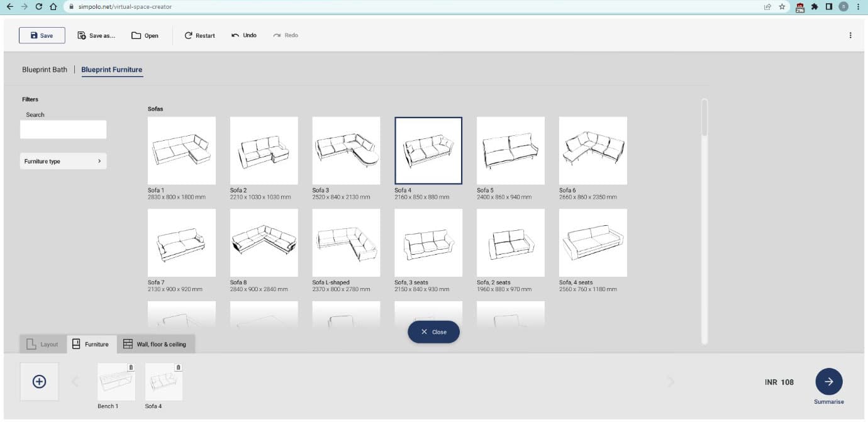Click the Summarise arrow button
868x422 pixels.
[829, 382]
